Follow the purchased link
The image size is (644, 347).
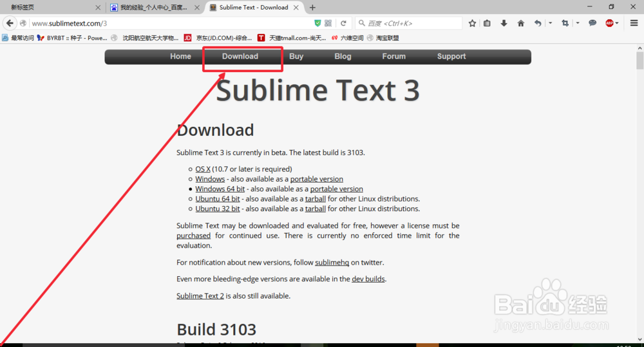[193, 236]
